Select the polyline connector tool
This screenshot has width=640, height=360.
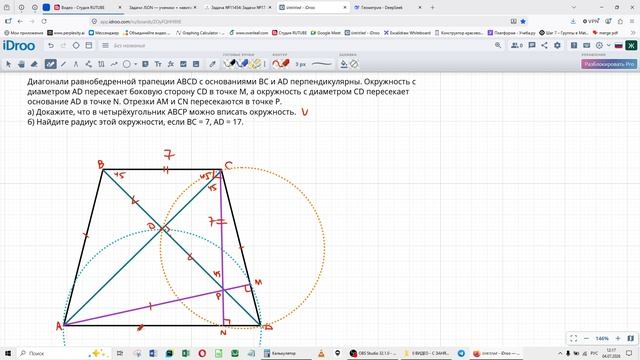(x=89, y=64)
